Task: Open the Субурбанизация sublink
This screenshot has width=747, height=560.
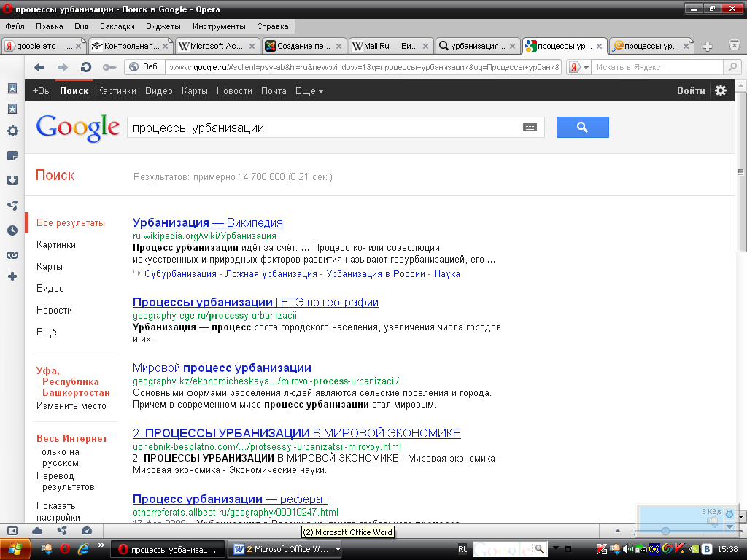Action: click(180, 274)
